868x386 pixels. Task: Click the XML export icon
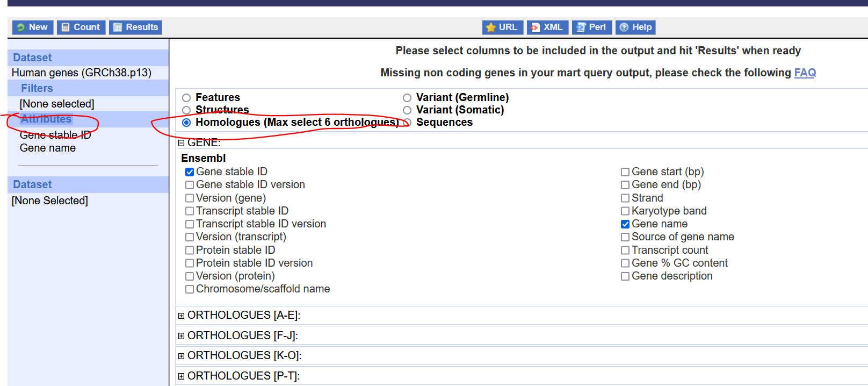[536, 27]
